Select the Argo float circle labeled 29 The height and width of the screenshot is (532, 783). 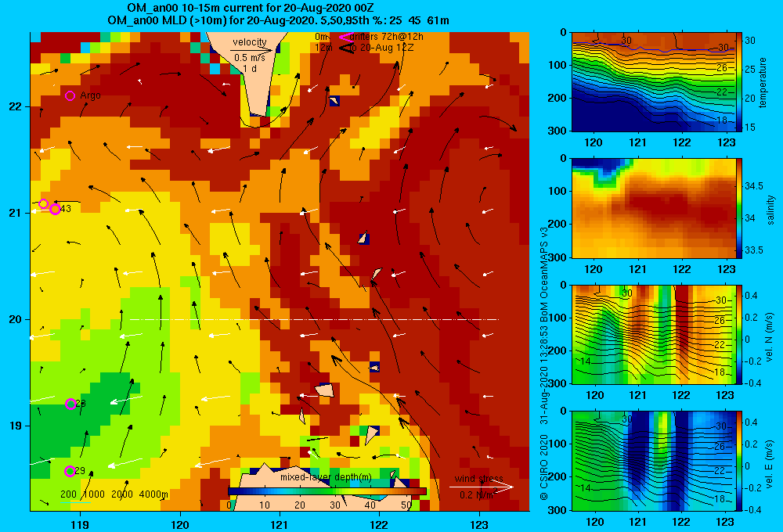[70, 471]
